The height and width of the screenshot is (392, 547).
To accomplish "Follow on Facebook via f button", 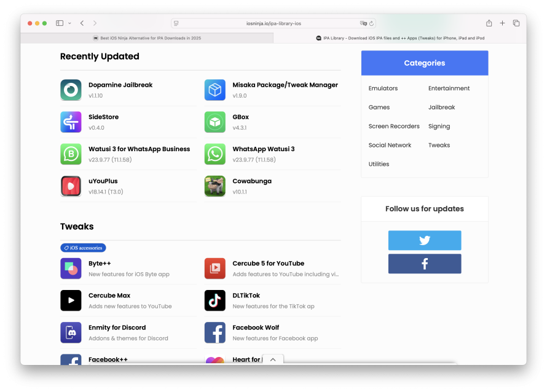I will [425, 264].
